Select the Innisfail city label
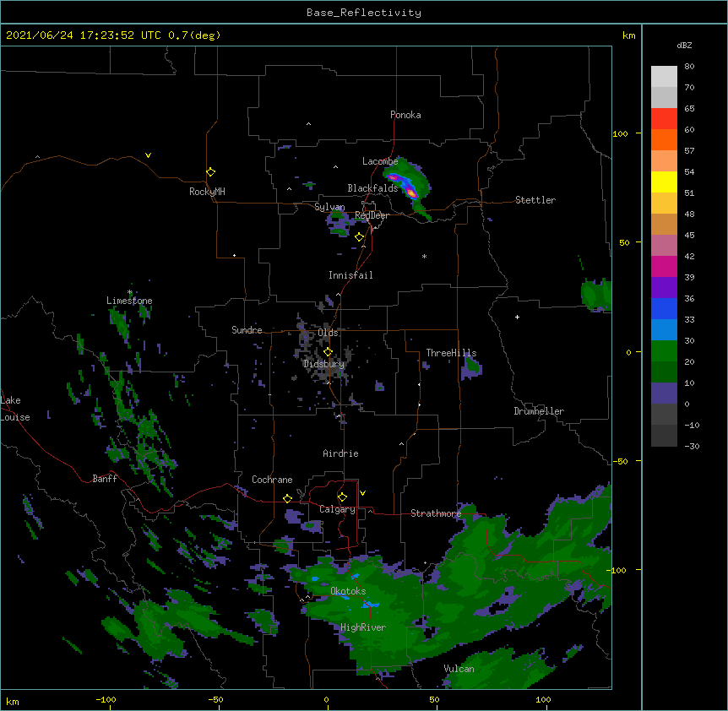This screenshot has height=711, width=728. (x=350, y=275)
